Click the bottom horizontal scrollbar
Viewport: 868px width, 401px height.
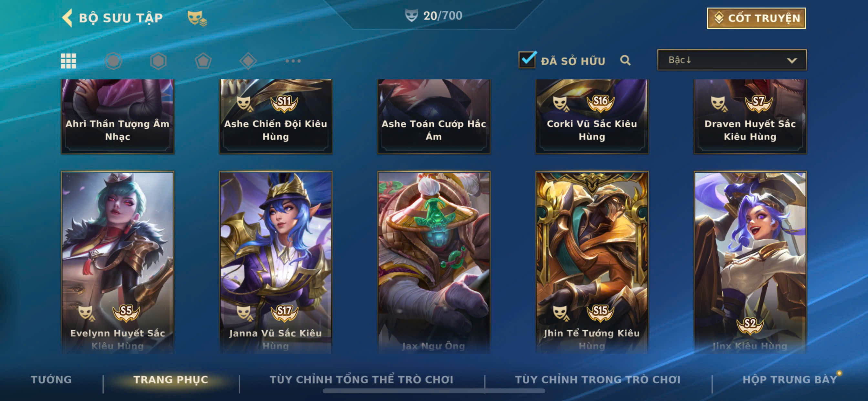(434, 391)
